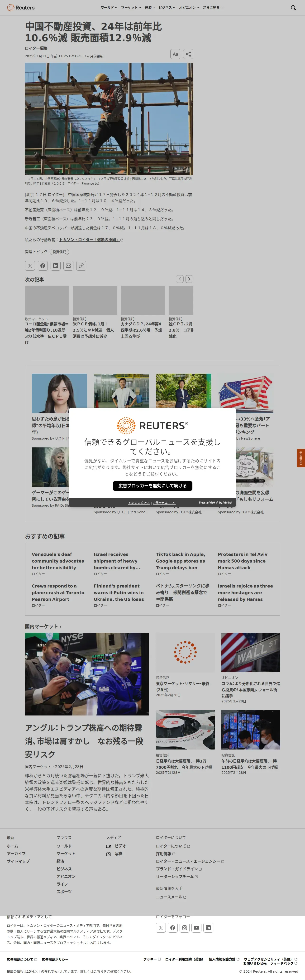Image resolution: width=305 pixels, height=980 pixels.
Task: Open アングル:トランプ株高への期待霧消 headline
Action: tap(84, 741)
